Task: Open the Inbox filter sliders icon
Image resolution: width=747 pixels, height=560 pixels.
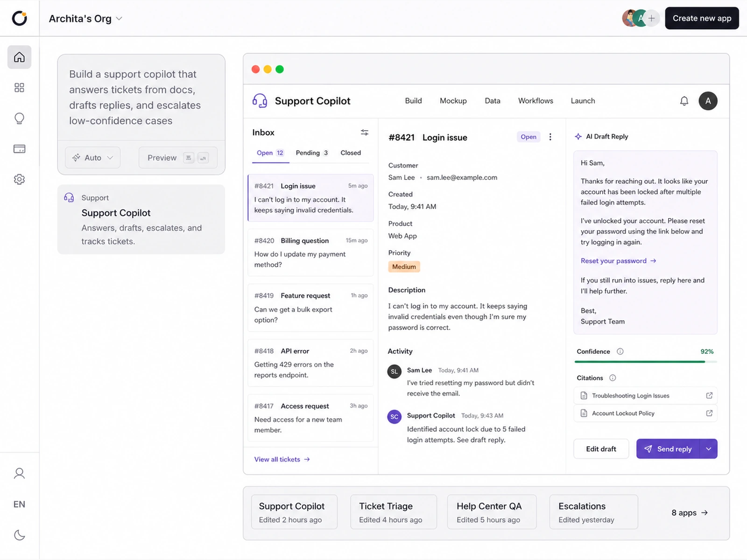Action: [x=365, y=133]
